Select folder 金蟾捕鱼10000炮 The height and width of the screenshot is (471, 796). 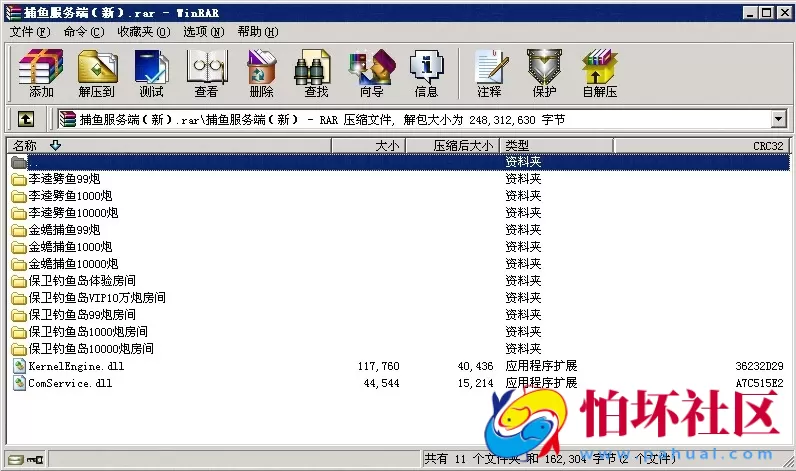coord(73,264)
